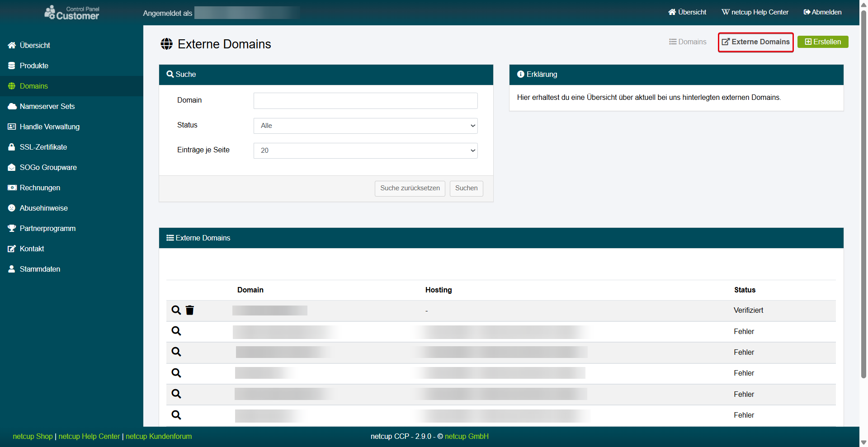Open the Domains section in the sidebar
The height and width of the screenshot is (447, 868).
33,86
